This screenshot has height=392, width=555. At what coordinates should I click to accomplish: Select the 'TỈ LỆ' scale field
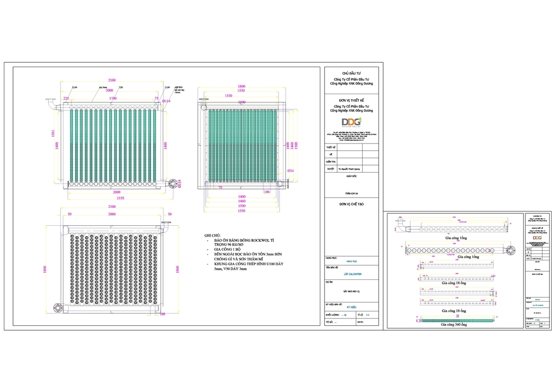point(367,315)
